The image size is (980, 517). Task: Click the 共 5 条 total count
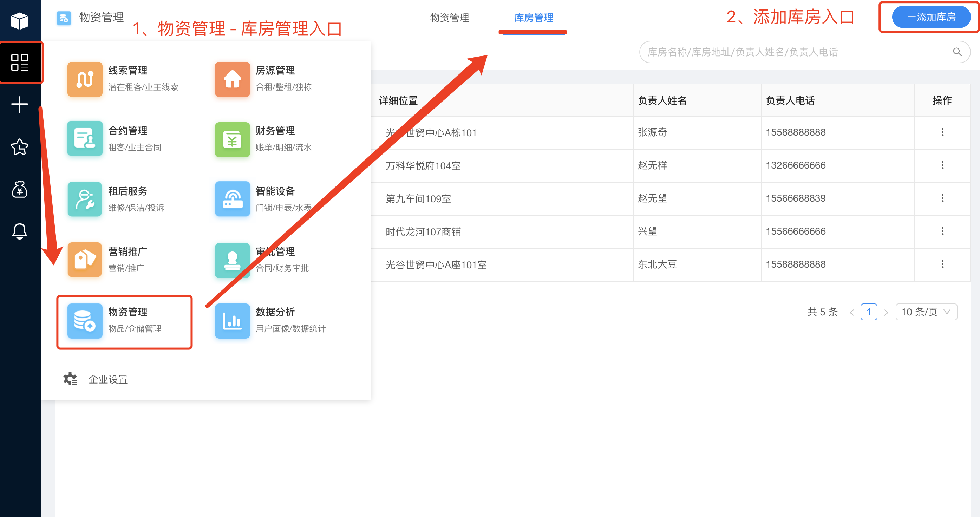(822, 312)
